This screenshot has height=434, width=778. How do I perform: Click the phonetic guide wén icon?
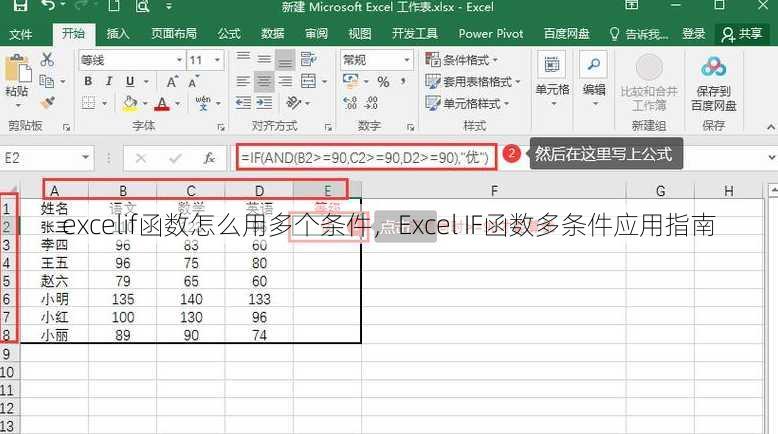(203, 103)
